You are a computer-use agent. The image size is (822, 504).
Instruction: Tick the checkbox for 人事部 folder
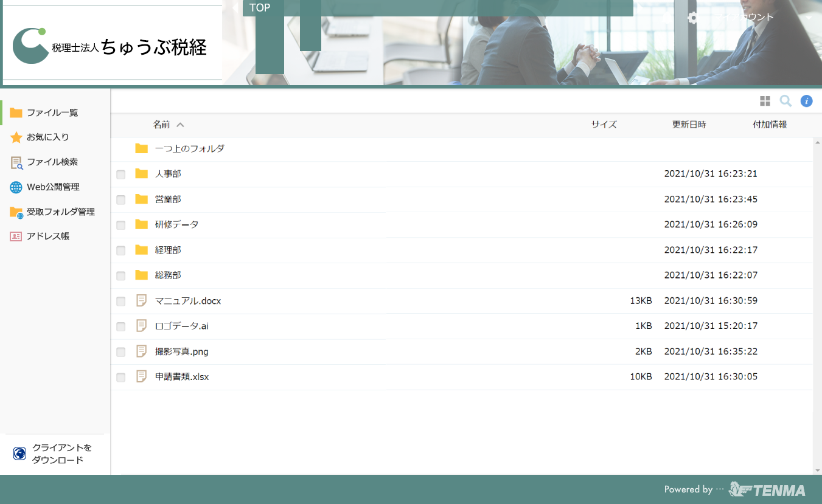tap(121, 174)
